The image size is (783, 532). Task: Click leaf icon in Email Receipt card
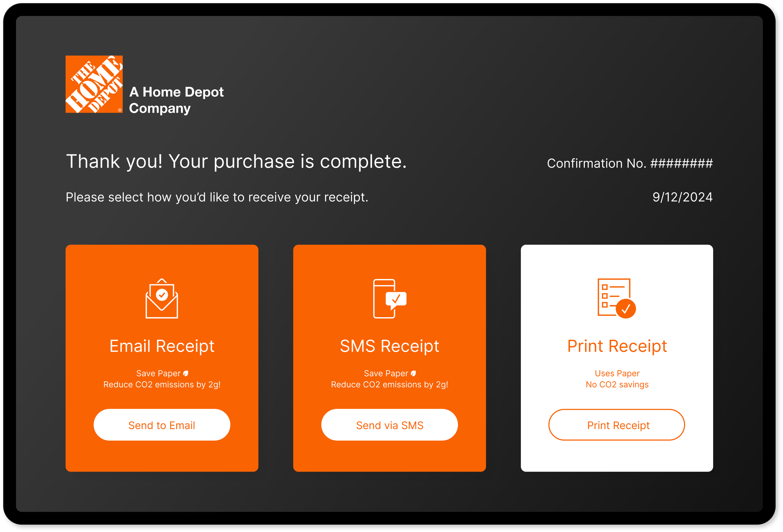click(186, 373)
